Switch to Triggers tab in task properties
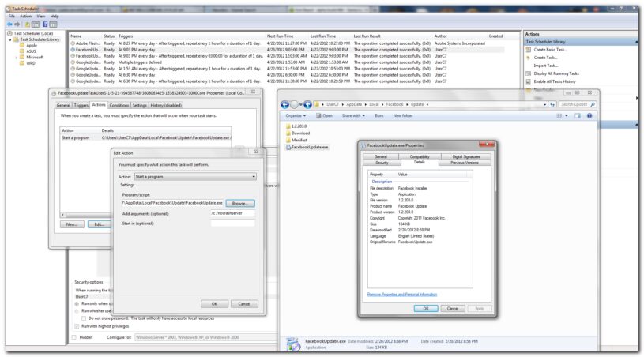This screenshot has width=644, height=357. 81,106
